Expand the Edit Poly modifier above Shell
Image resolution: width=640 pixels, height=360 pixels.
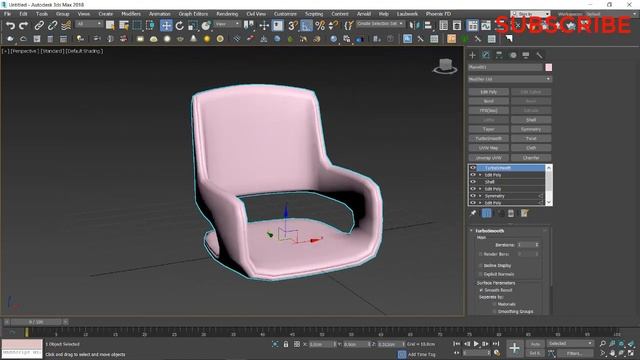tap(480, 175)
